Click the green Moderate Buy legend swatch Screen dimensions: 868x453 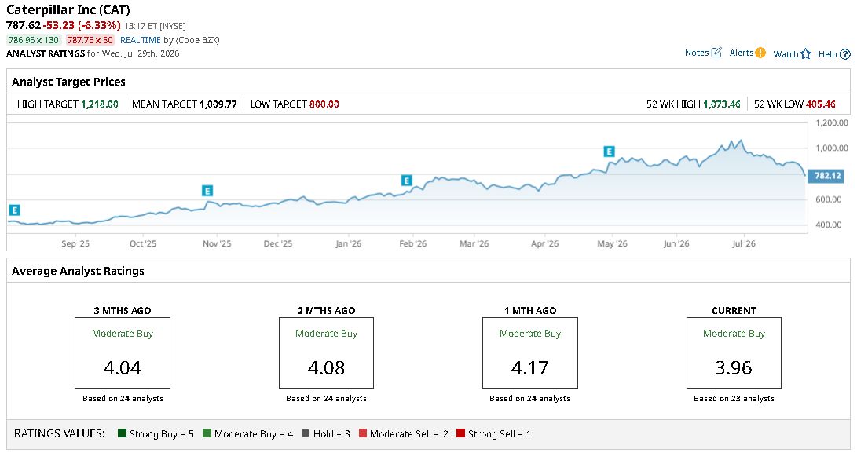click(x=207, y=433)
